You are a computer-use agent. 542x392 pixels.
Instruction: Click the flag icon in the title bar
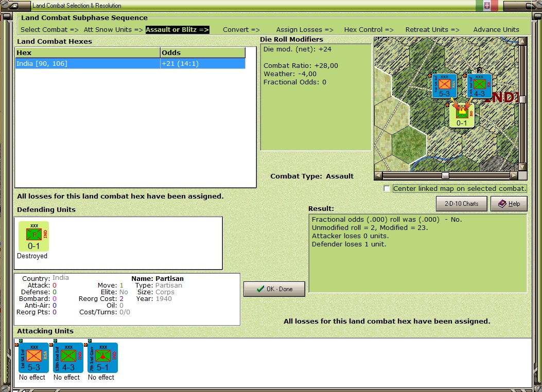coord(487,6)
